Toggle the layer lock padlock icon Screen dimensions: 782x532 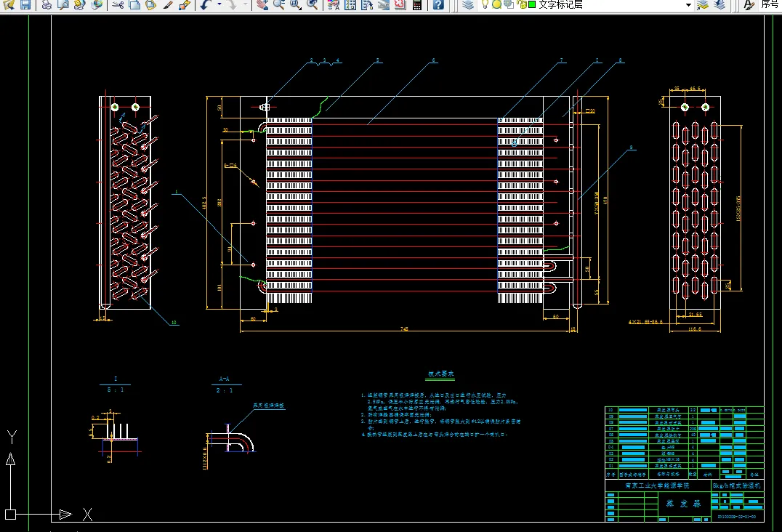pyautogui.click(x=522, y=4)
